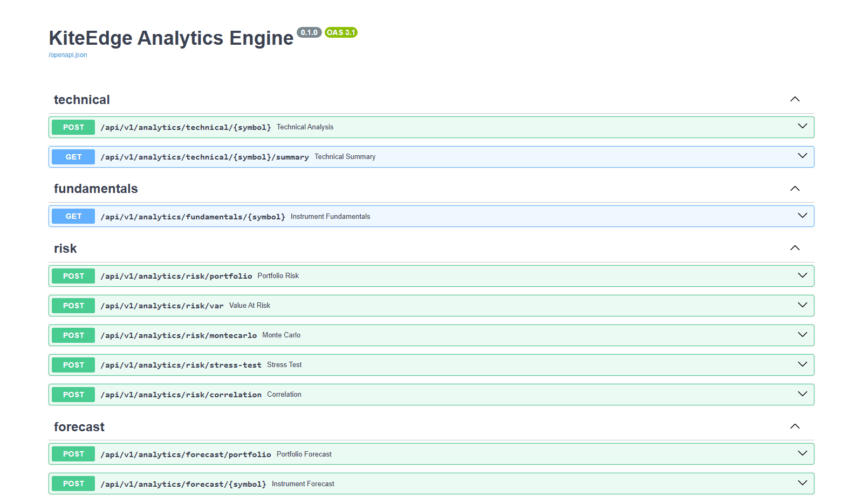
Task: Click POST badge for Portfolio Forecast
Action: point(73,454)
